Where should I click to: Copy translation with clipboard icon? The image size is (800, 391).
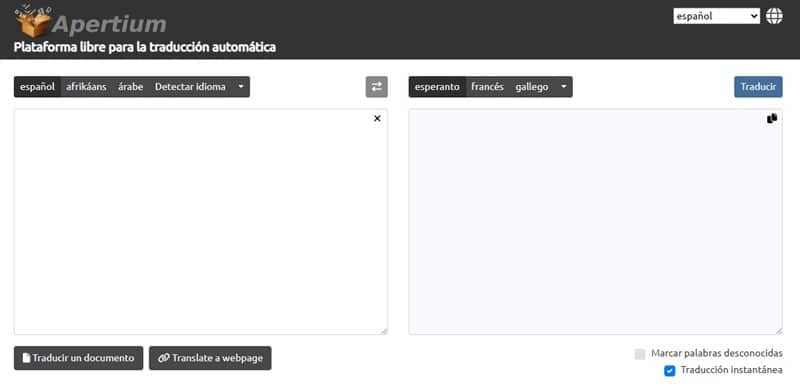point(772,118)
